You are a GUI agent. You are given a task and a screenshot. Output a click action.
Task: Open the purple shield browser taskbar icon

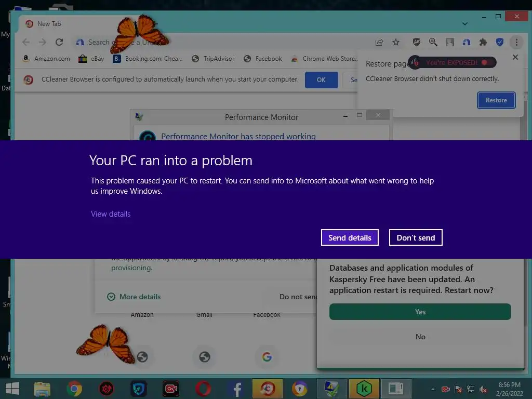point(300,389)
